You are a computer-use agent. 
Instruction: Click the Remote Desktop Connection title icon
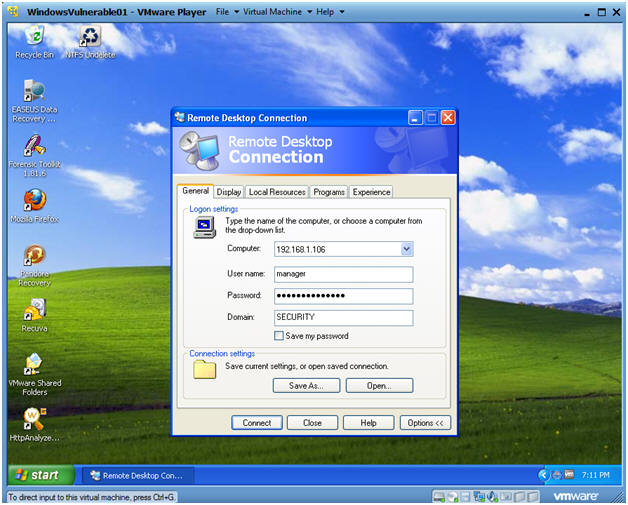pyautogui.click(x=180, y=117)
